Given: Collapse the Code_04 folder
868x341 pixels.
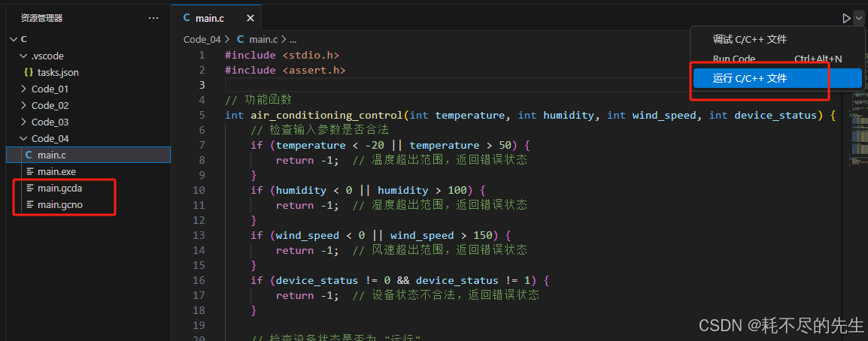Looking at the screenshot, I should tap(23, 139).
